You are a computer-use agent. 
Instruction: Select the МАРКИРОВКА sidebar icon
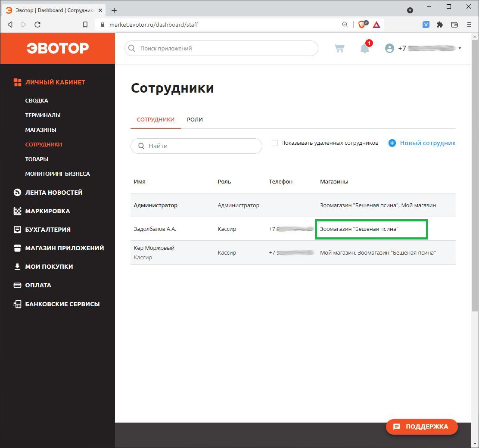tap(17, 211)
